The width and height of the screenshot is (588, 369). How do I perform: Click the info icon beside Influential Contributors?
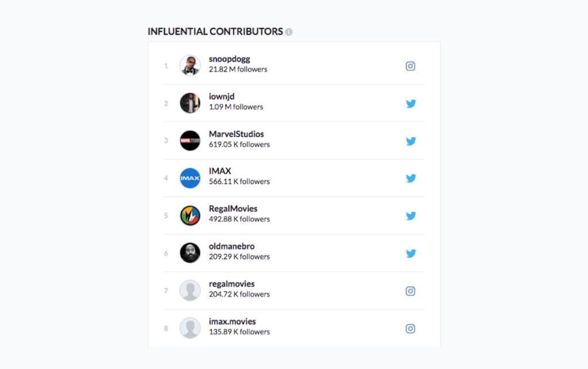click(289, 32)
